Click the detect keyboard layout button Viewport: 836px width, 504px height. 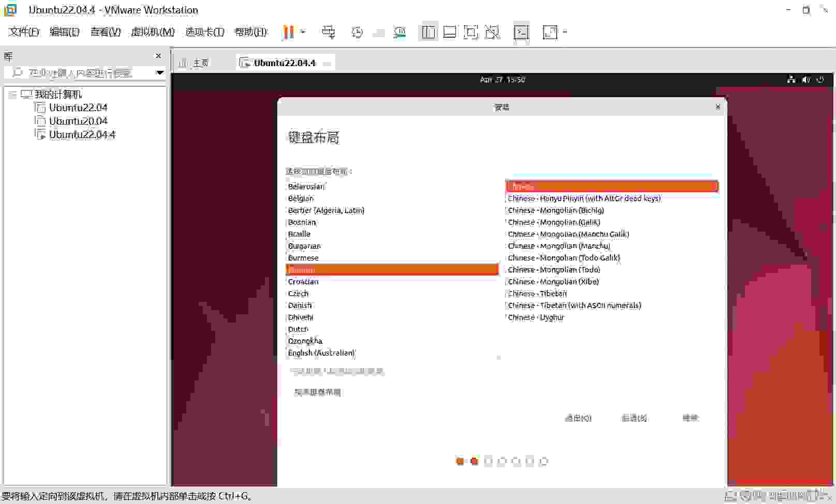click(318, 392)
